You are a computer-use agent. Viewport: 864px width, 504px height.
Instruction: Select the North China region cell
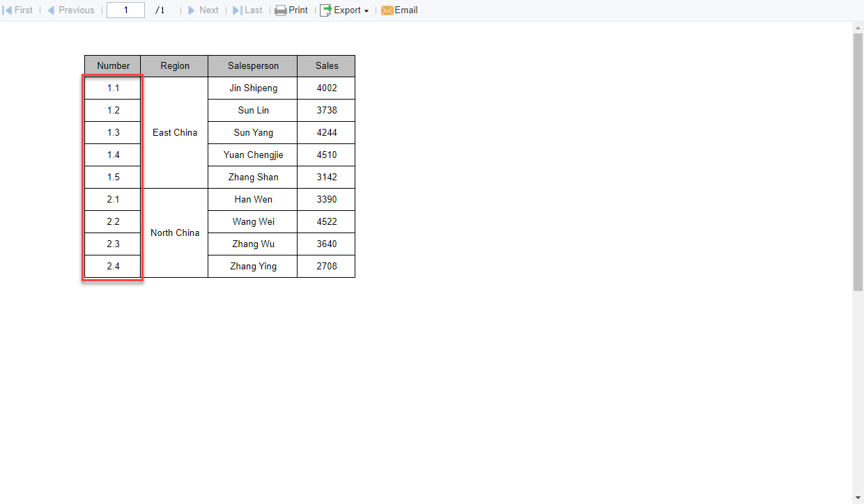coord(175,233)
